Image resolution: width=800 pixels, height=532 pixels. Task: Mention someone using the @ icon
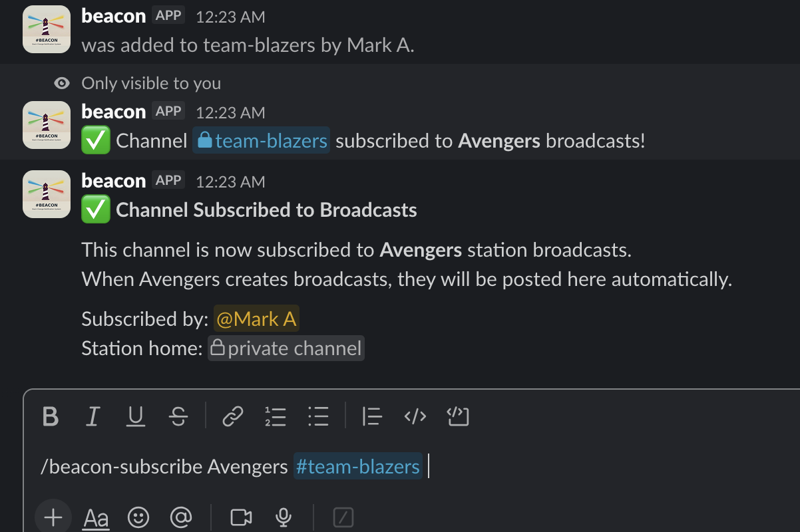(180, 517)
